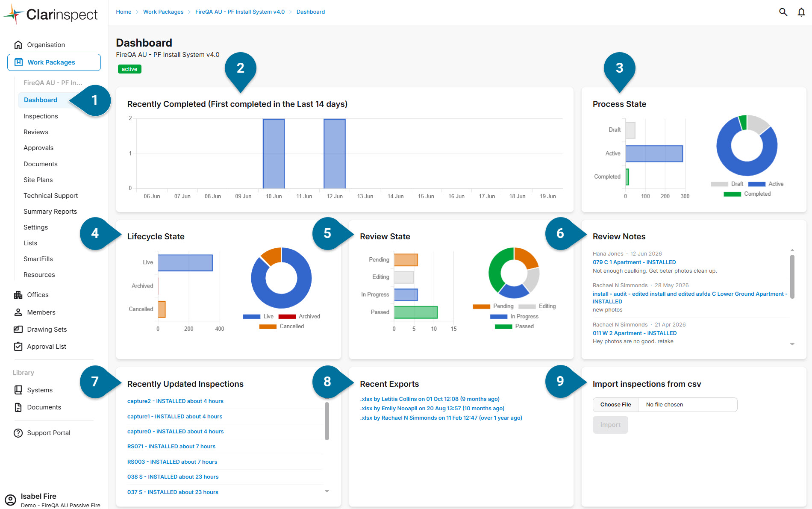
Task: Click the Recently Updated Inspections scroll down arrow
Action: click(327, 491)
